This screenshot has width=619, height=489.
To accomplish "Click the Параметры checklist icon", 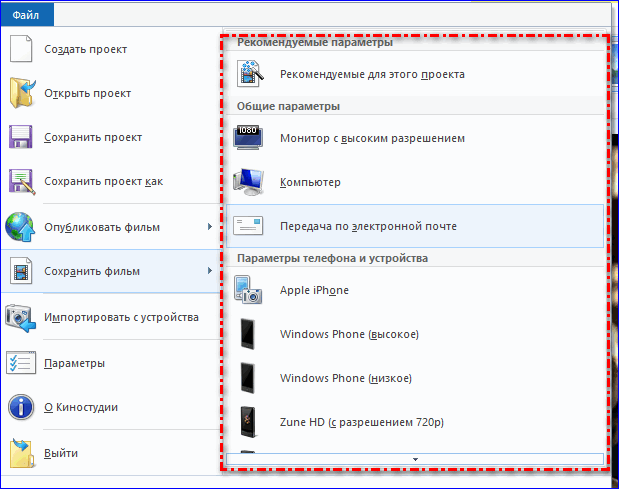I will pyautogui.click(x=21, y=362).
